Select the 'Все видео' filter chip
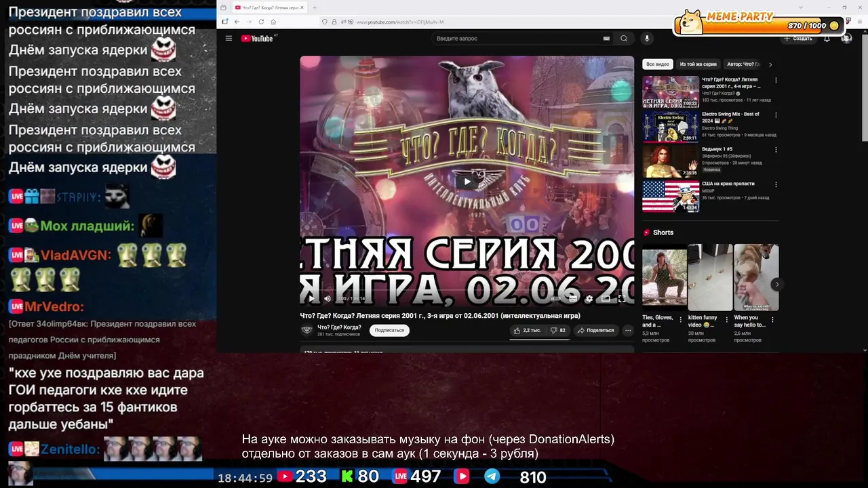 pos(658,64)
